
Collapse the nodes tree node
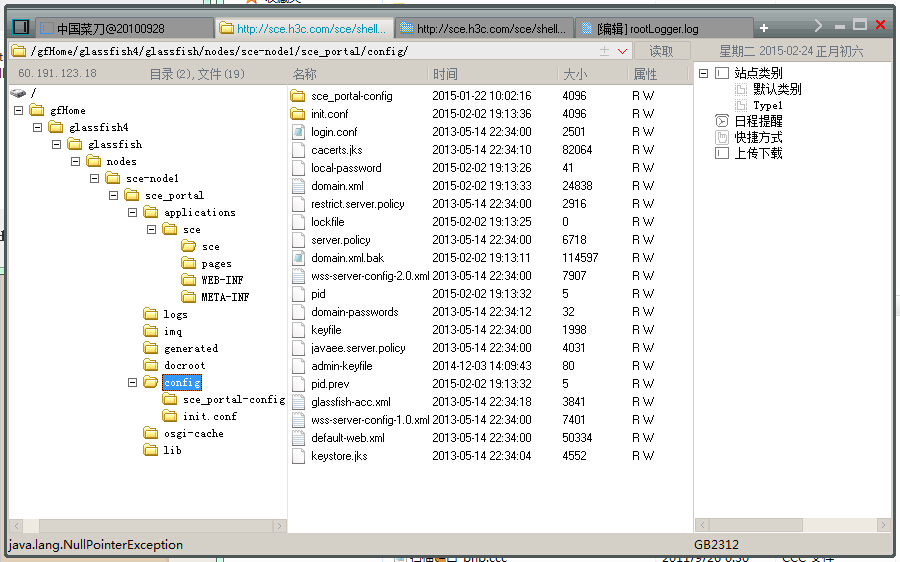click(x=75, y=161)
